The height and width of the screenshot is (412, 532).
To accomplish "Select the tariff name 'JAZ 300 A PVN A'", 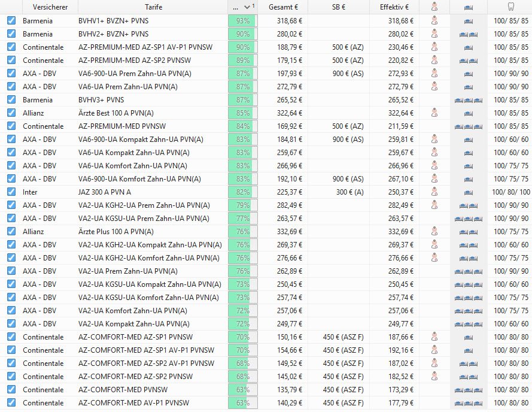I will [105, 192].
